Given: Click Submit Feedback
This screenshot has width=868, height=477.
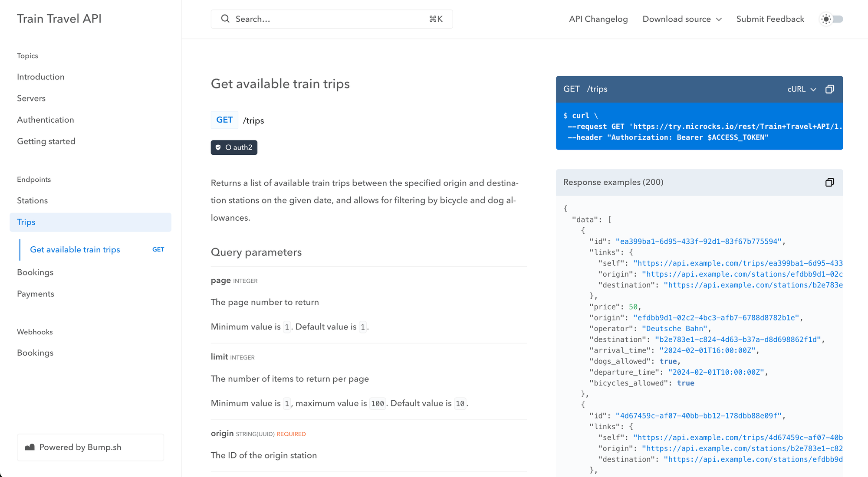Looking at the screenshot, I should [x=770, y=19].
